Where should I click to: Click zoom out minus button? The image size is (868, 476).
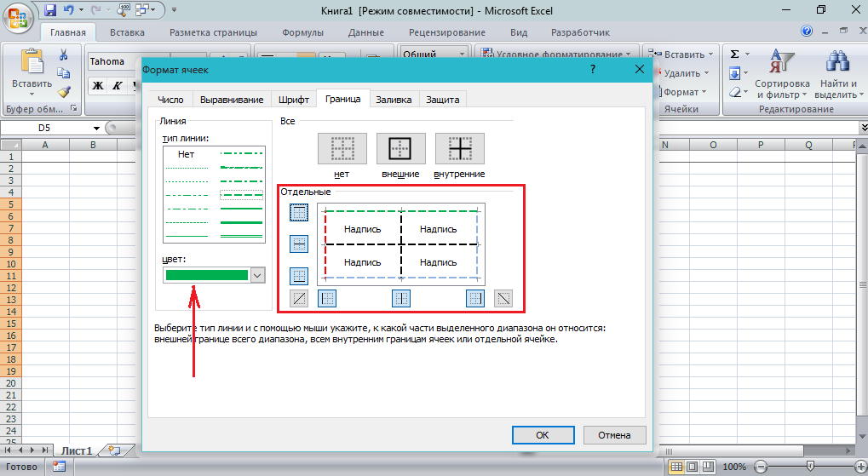(x=762, y=467)
